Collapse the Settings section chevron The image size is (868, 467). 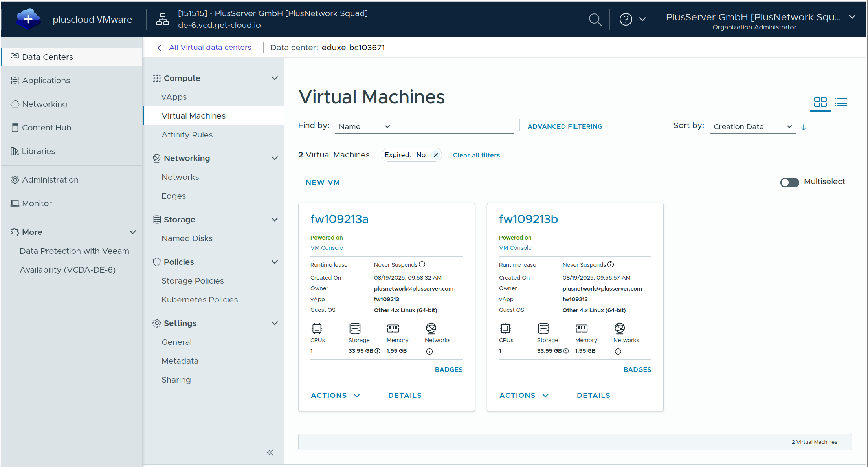275,323
